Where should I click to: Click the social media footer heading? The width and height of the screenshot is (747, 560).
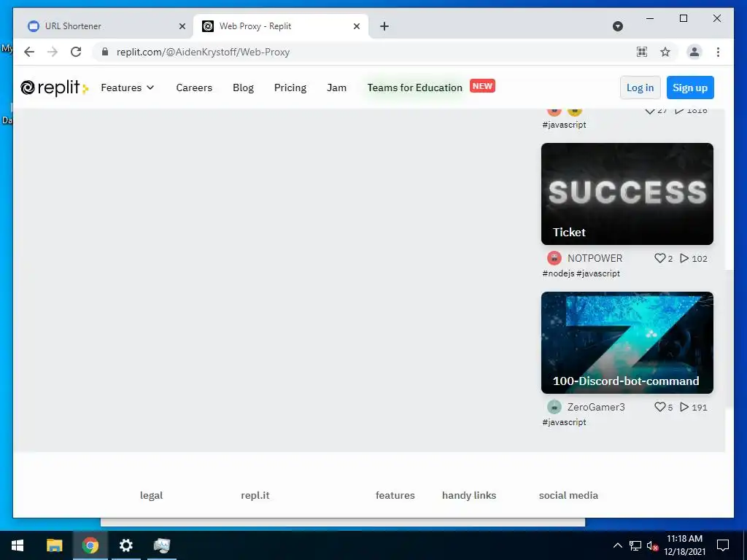click(x=568, y=495)
